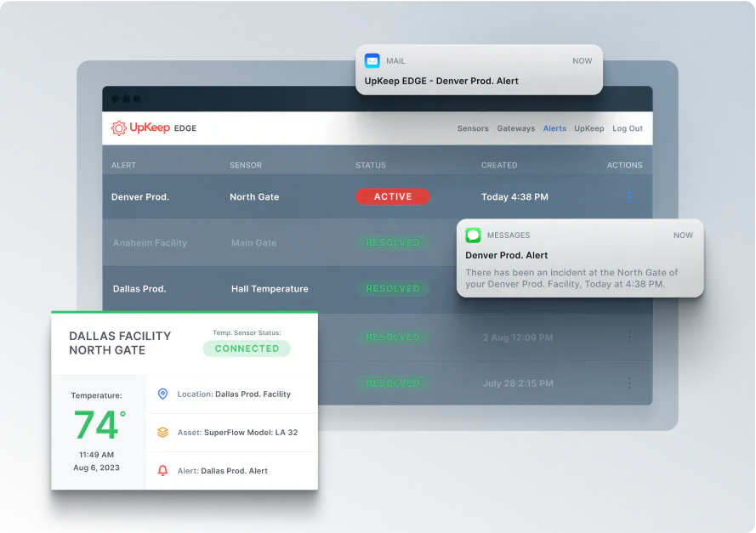Select the North Gate sensor cell
The image size is (756, 533).
point(254,196)
